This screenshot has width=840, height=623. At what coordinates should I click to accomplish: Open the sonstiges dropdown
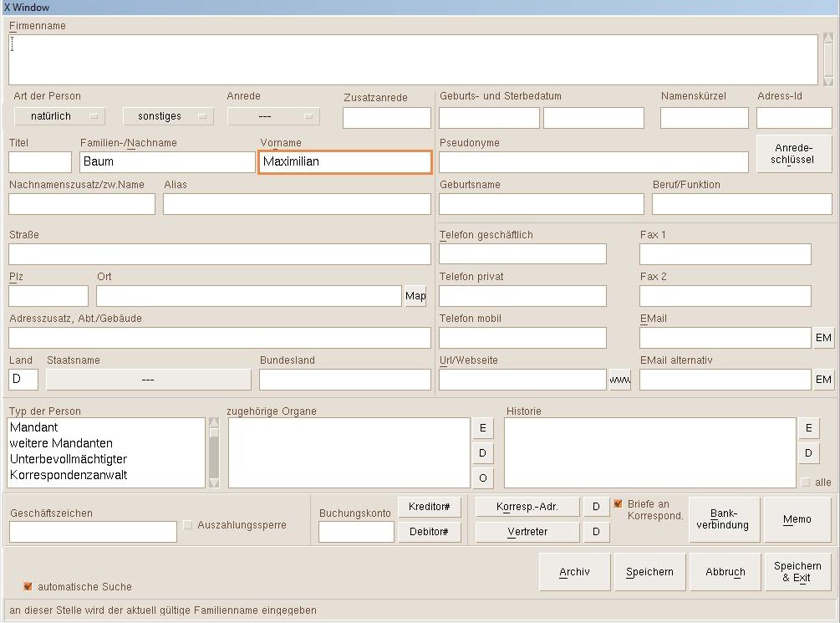(x=168, y=116)
